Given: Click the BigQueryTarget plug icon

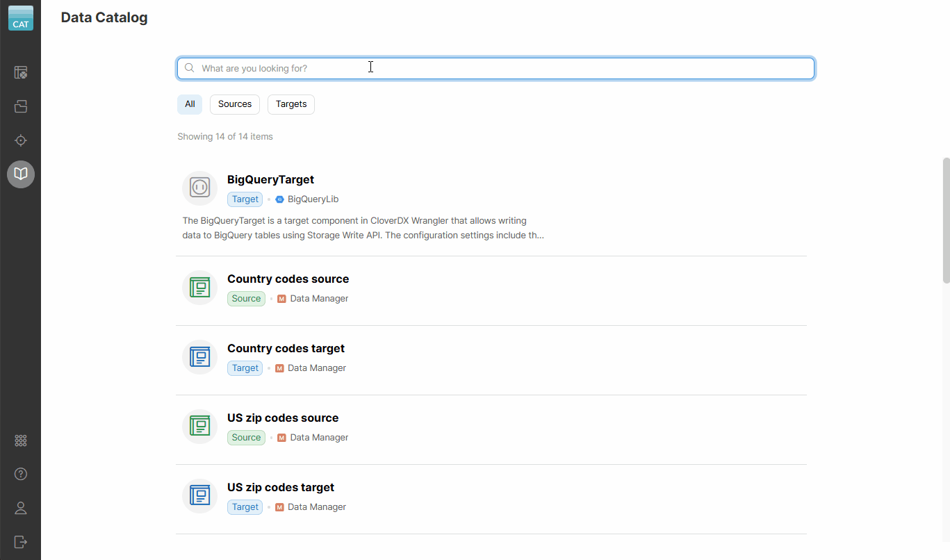Looking at the screenshot, I should pos(199,188).
